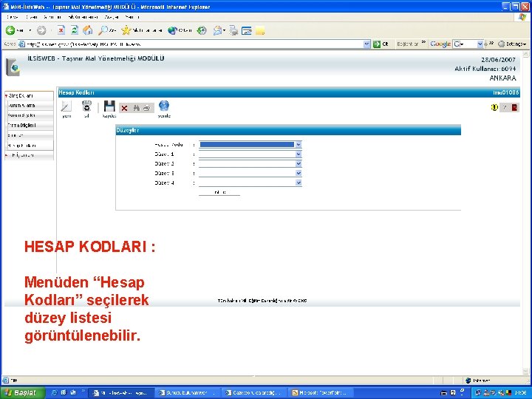Select 'Hesap Kodları' in sidebar menu
This screenshot has height=399, width=532.
click(x=30, y=146)
